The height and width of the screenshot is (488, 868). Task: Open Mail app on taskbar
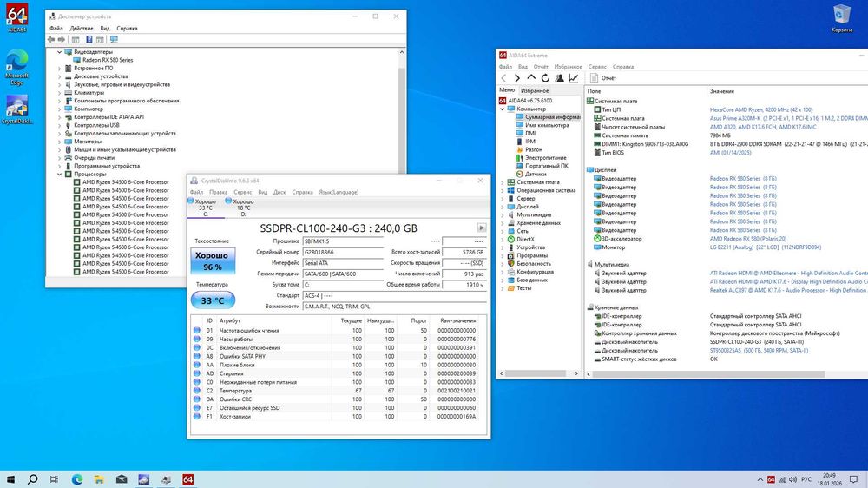click(122, 479)
